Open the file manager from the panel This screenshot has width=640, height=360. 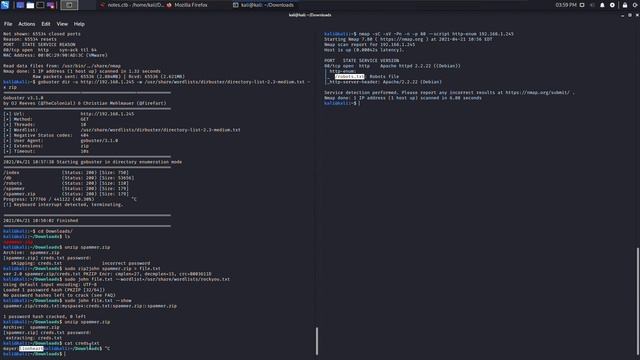[30, 5]
